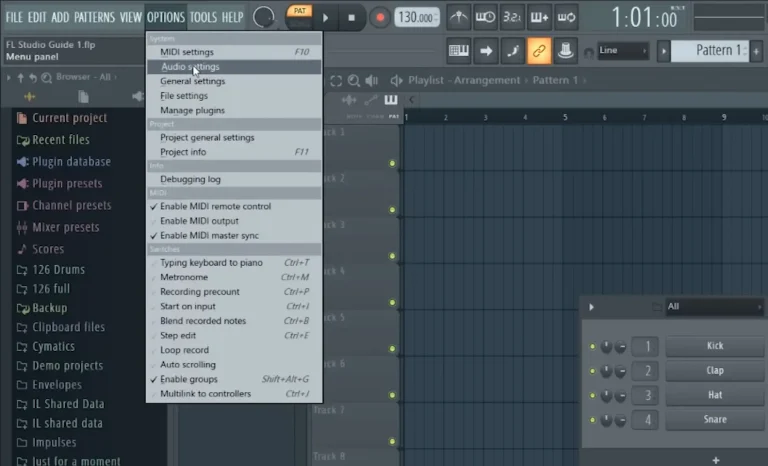Screen dimensions: 768x466
Task: Open the TOOLS menu
Action: click(203, 17)
